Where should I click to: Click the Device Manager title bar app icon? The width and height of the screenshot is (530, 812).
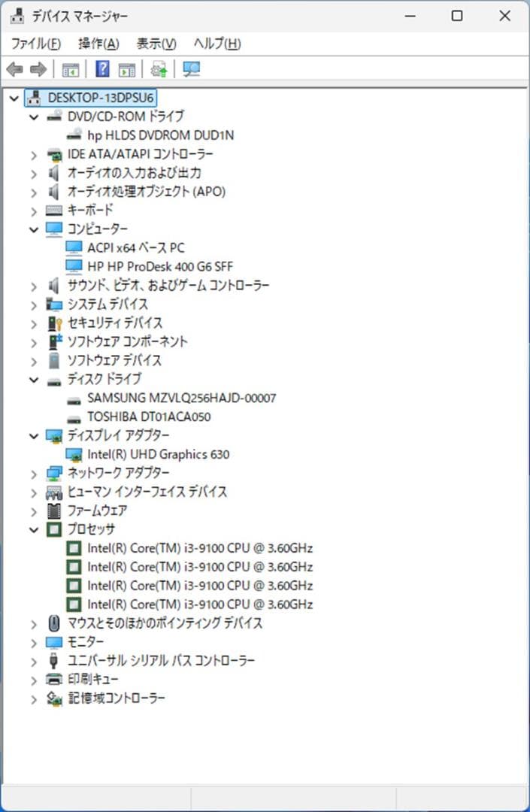[x=17, y=16]
